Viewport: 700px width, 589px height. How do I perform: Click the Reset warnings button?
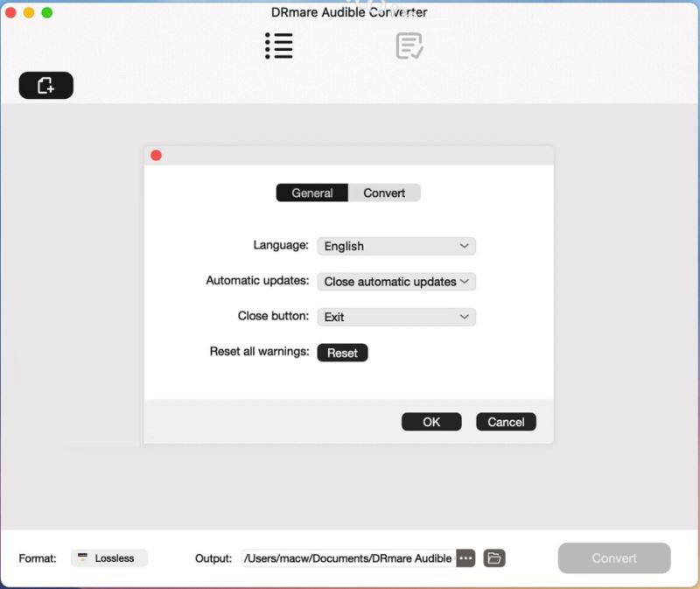(x=342, y=353)
